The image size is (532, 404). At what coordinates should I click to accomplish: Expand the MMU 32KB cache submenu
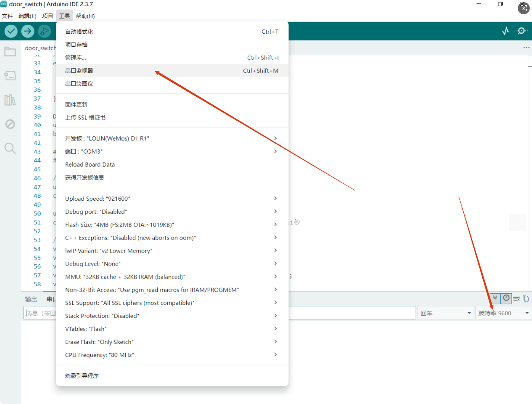coord(172,276)
